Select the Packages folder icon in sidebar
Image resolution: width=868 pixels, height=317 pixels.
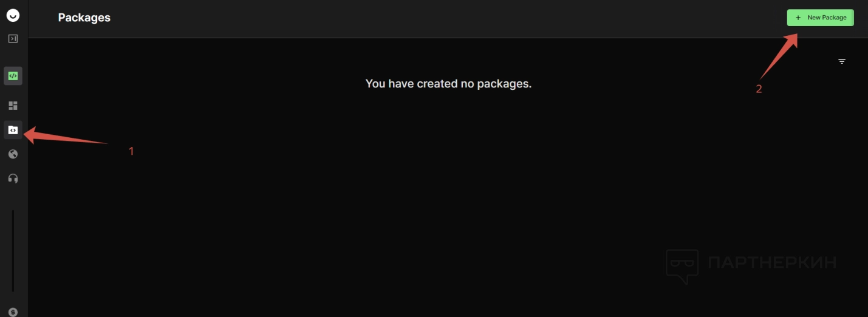click(x=13, y=130)
